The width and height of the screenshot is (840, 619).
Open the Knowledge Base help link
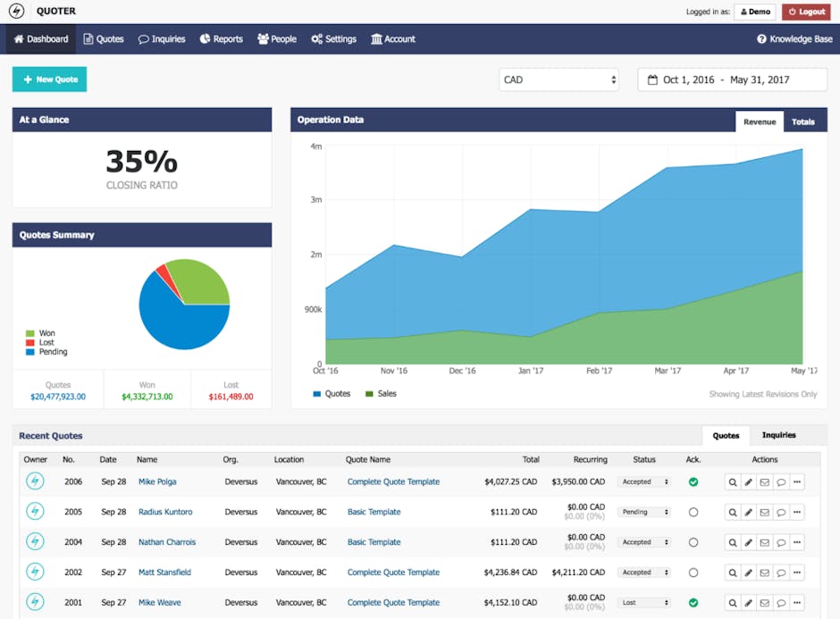[794, 39]
